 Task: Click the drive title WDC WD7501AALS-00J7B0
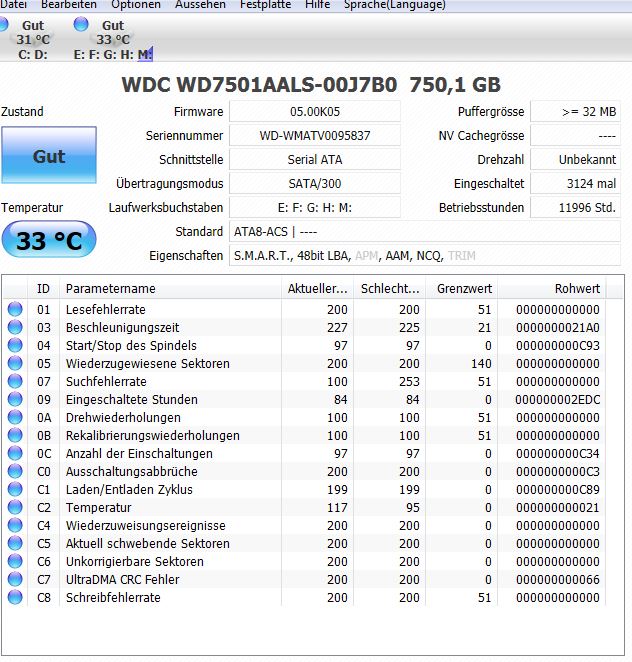tap(259, 85)
